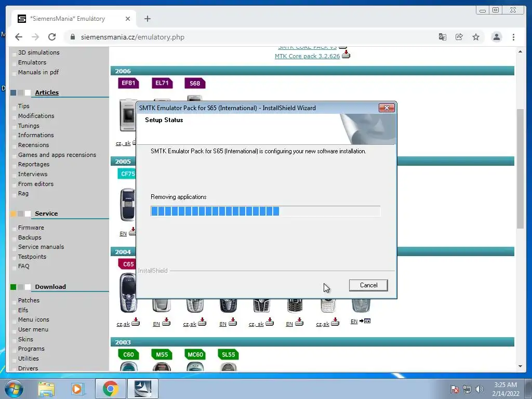Open Utilities download link
Image resolution: width=532 pixels, height=399 pixels.
tap(28, 358)
